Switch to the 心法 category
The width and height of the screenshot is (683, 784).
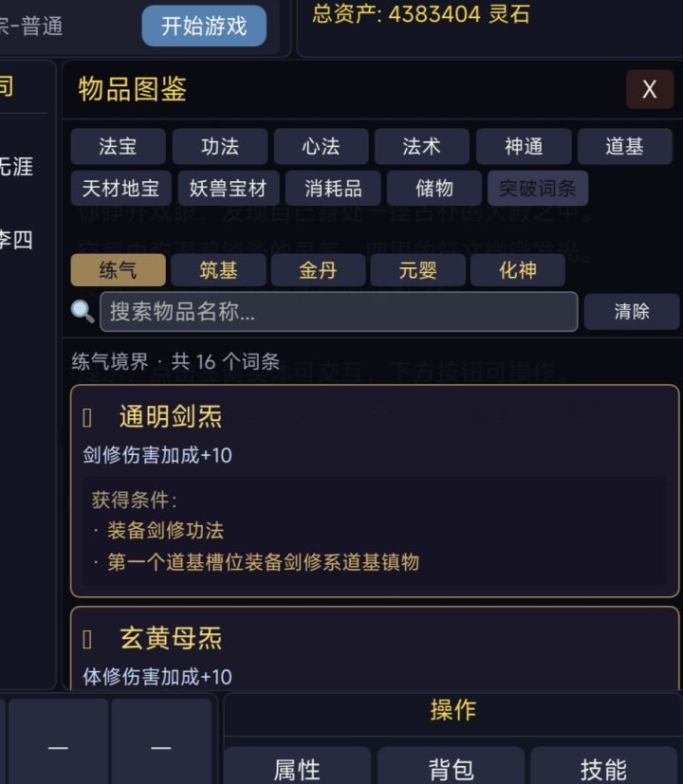pos(321,147)
